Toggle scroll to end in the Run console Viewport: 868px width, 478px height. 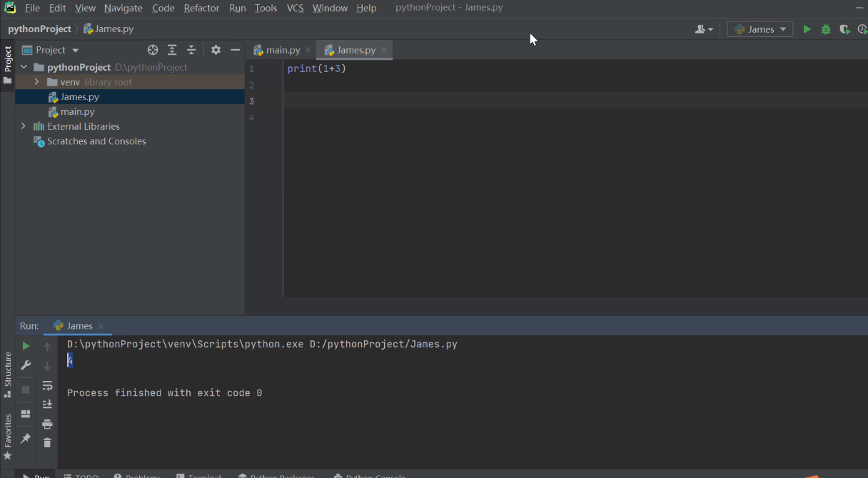[x=47, y=405]
